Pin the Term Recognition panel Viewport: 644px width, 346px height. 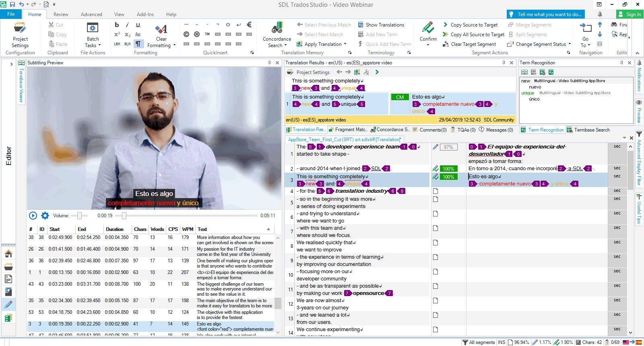621,63
